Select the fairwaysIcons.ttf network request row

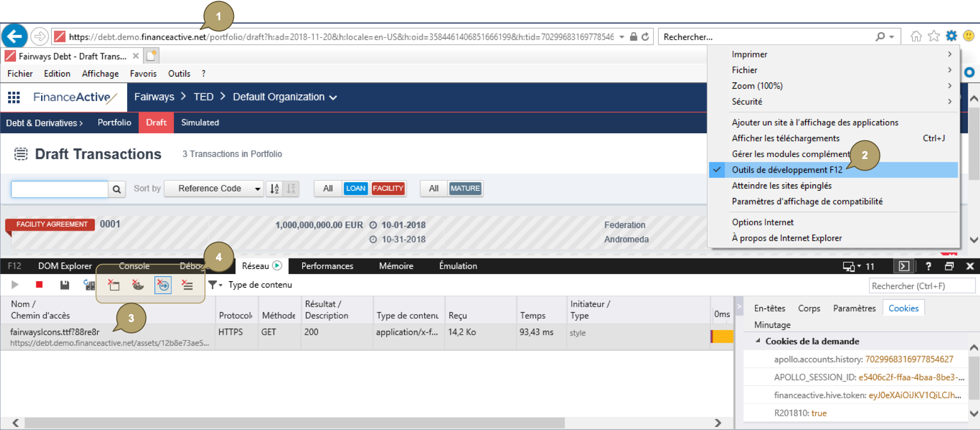click(367, 337)
